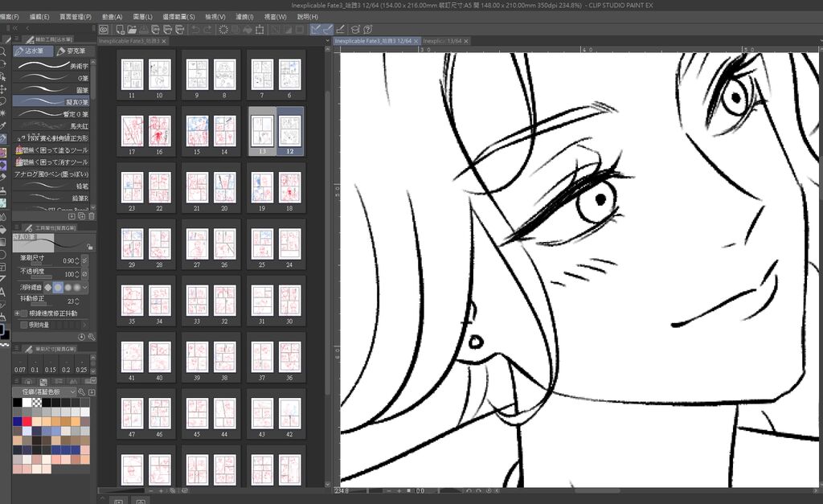823x504 pixels.
Task: Click the Undo arrow icon
Action: 195,30
